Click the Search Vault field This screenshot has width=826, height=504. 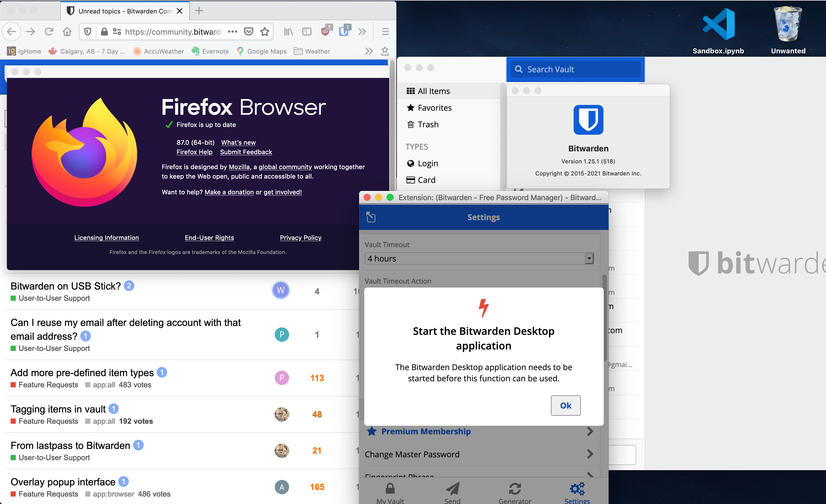(575, 69)
